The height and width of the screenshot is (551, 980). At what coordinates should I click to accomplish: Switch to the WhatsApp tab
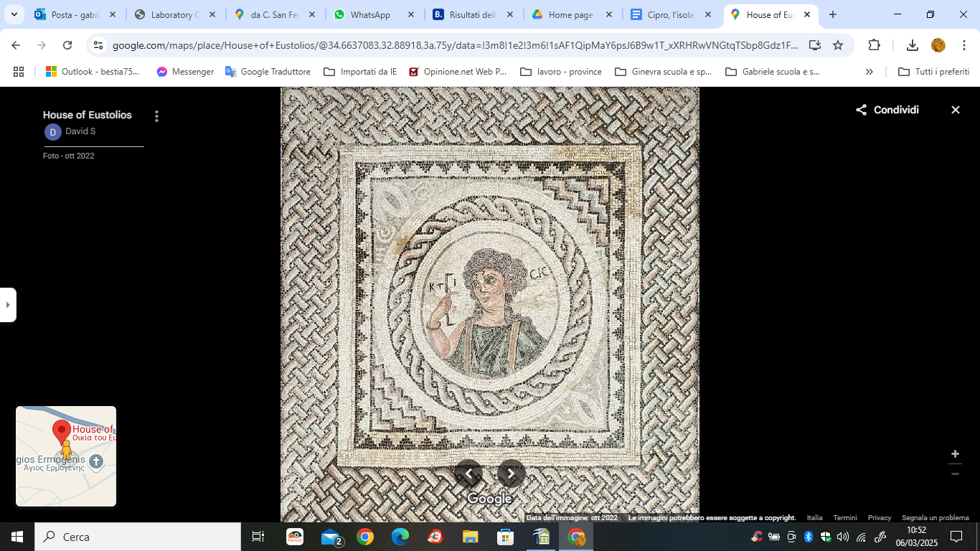pos(374,14)
